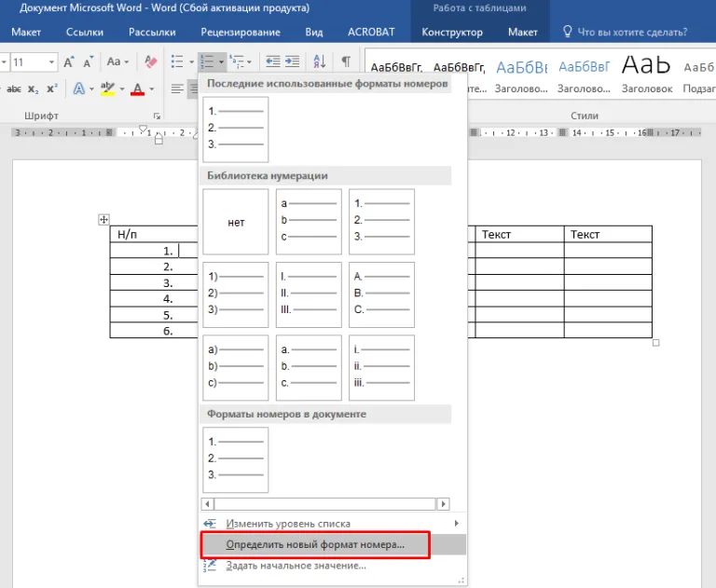716x588 pixels.
Task: Click the table move handle icon
Action: click(104, 220)
